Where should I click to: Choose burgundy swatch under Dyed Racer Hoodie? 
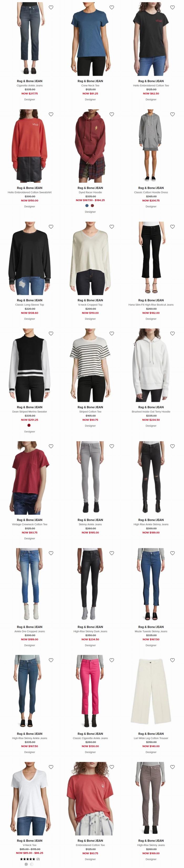click(x=93, y=206)
